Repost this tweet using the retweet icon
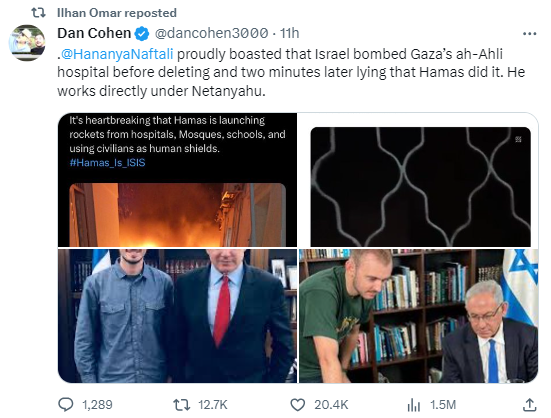 tap(182, 405)
